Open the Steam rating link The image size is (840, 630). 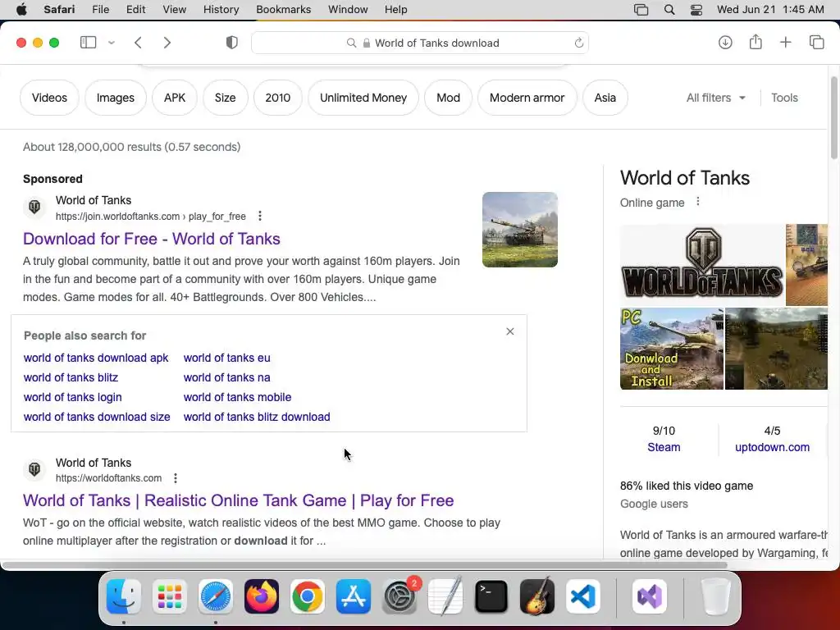[664, 447]
